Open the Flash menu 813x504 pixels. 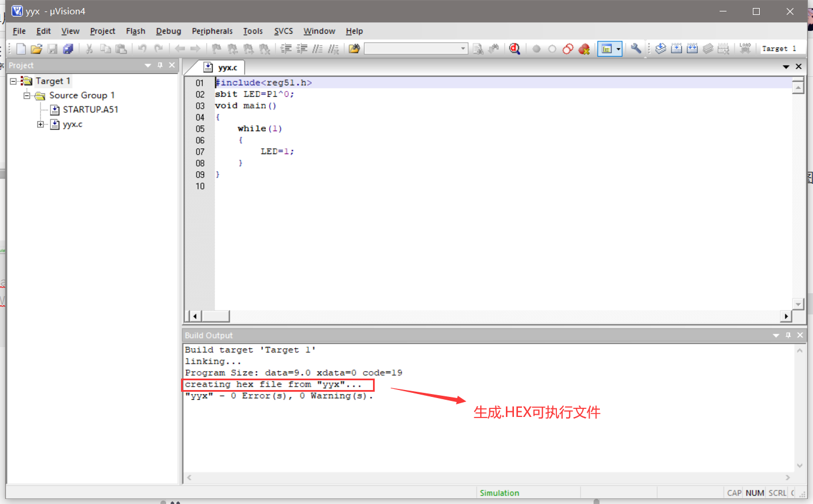click(x=136, y=31)
